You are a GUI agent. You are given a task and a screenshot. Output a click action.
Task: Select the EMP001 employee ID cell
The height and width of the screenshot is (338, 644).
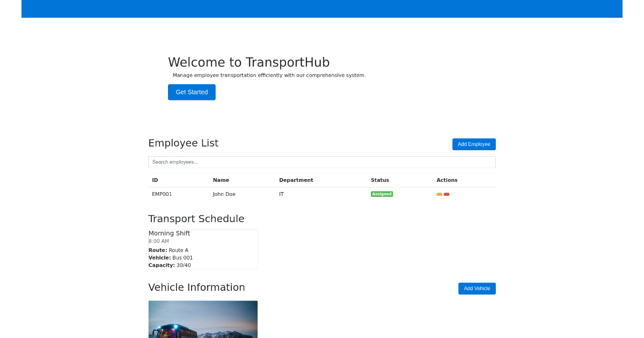tap(162, 194)
